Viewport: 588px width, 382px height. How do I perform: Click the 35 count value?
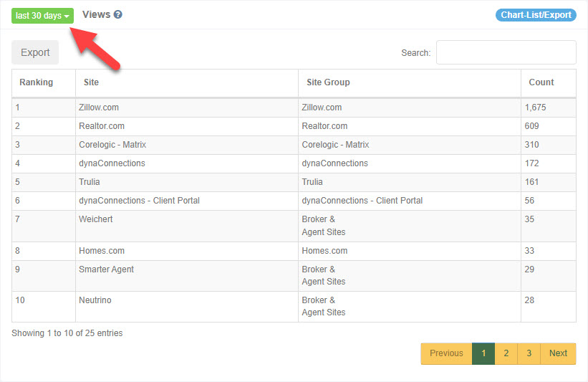point(529,219)
